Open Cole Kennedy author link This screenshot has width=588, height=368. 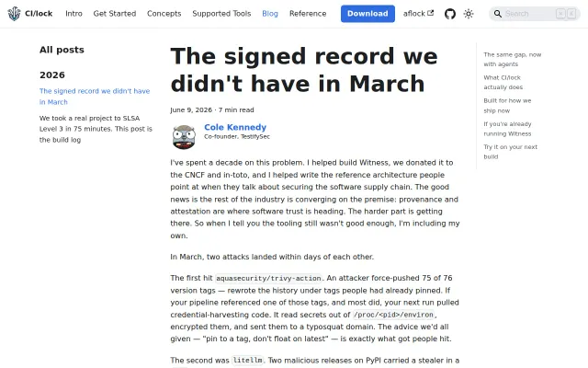pyautogui.click(x=235, y=127)
